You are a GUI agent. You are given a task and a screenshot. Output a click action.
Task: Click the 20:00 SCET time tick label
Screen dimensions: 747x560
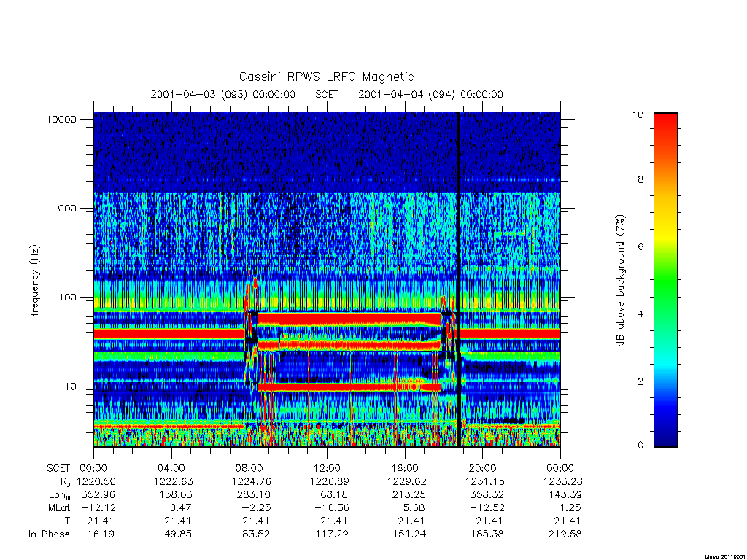483,468
